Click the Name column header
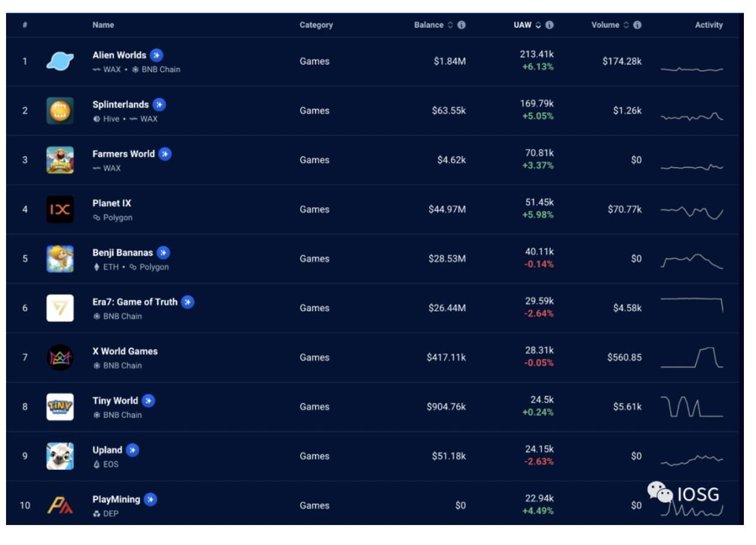This screenshot has height=545, width=756. pos(103,25)
